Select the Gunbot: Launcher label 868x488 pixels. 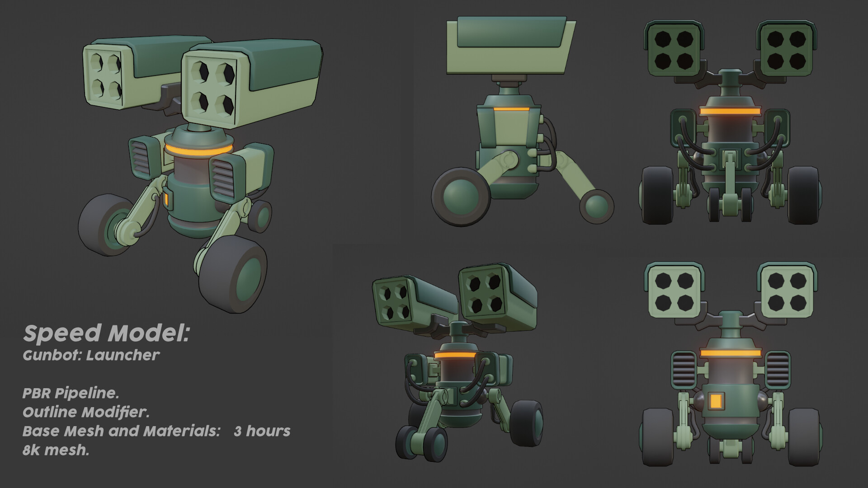(92, 356)
